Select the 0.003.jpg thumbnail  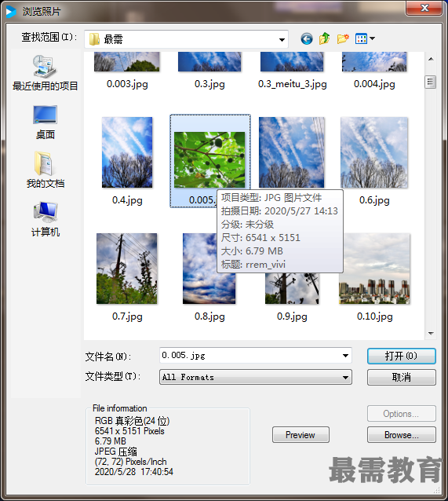click(x=127, y=62)
